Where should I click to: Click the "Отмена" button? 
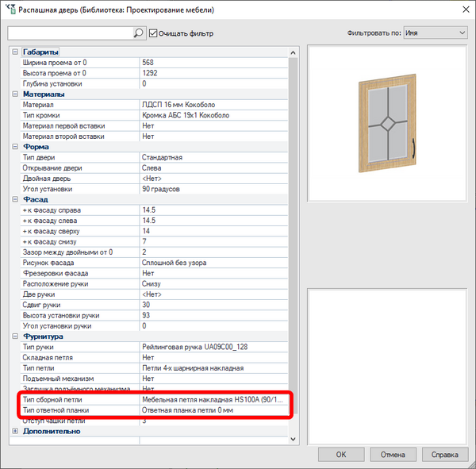coord(393,455)
